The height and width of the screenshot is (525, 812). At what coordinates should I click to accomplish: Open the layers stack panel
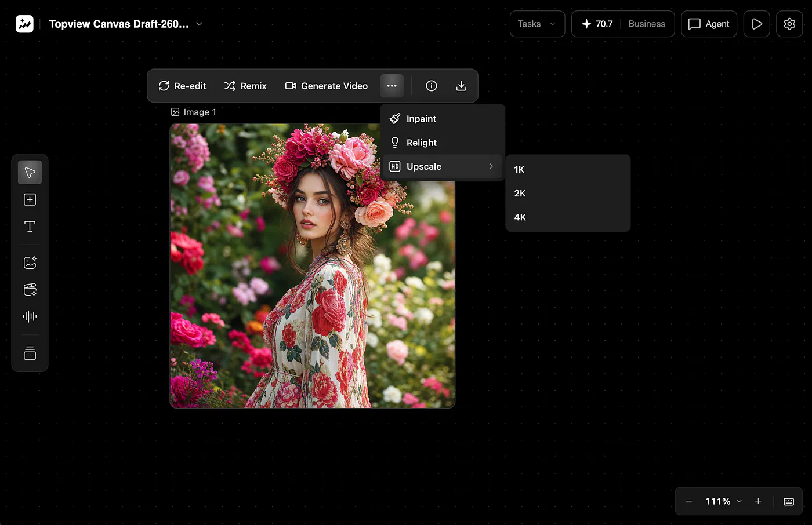[30, 353]
